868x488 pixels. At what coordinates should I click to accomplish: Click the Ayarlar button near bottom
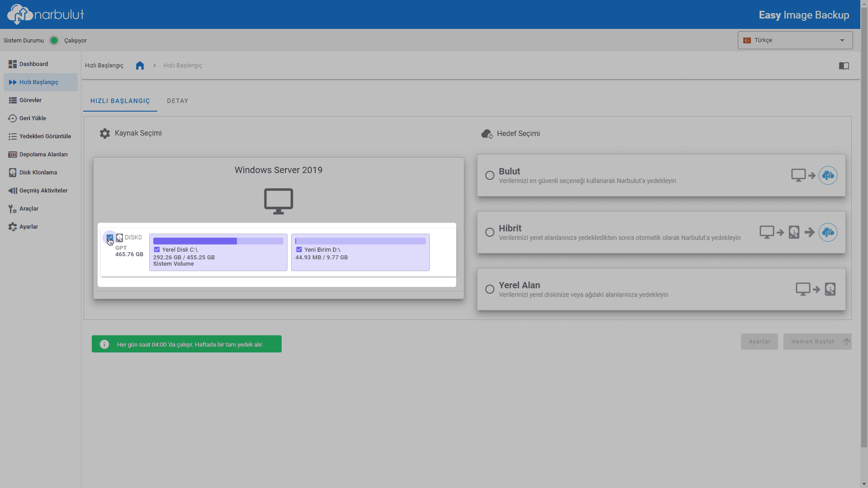coord(759,342)
